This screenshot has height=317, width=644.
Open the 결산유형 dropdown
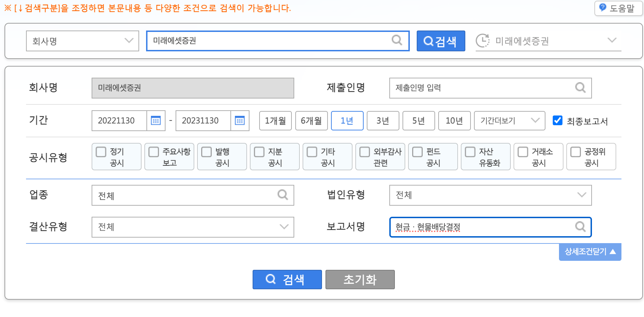193,227
